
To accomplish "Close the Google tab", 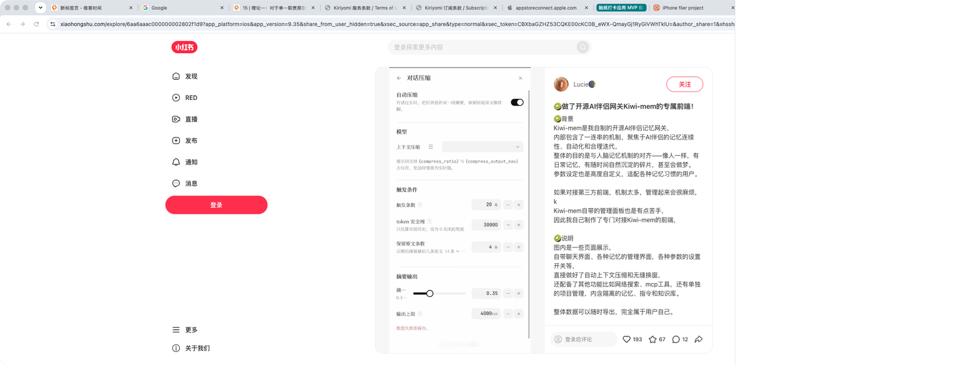I will [x=221, y=8].
